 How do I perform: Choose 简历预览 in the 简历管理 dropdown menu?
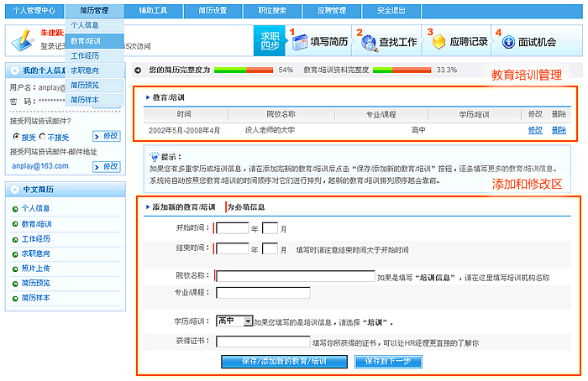[85, 86]
